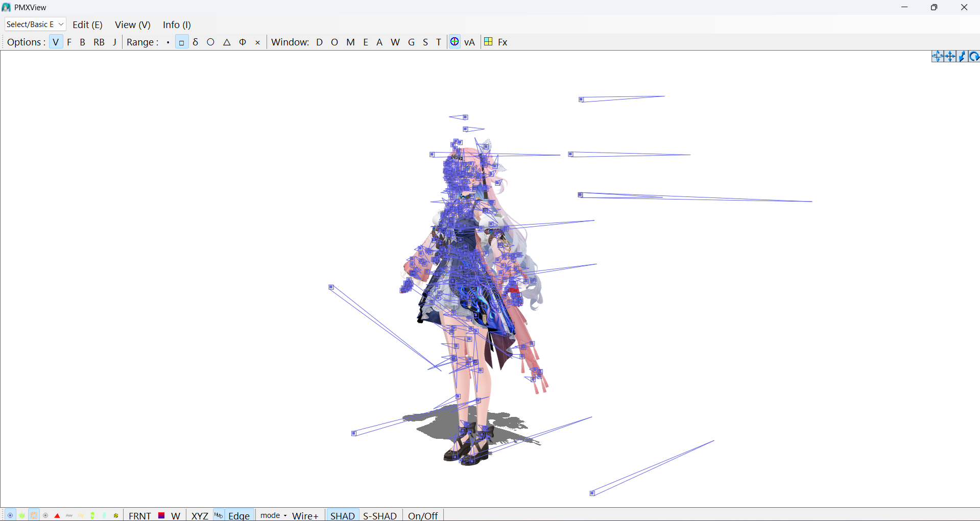Click the circular arrow roll view icon

click(974, 57)
